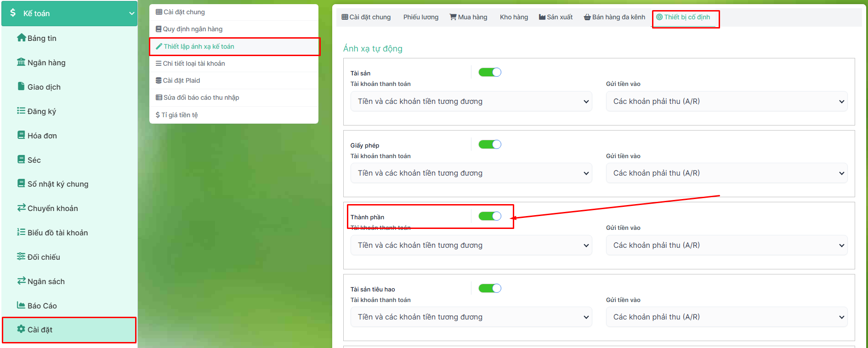Viewport: 868px width, 348px height.
Task: Click the dollar icon for Tỉ giá tiền tệ
Action: [158, 115]
